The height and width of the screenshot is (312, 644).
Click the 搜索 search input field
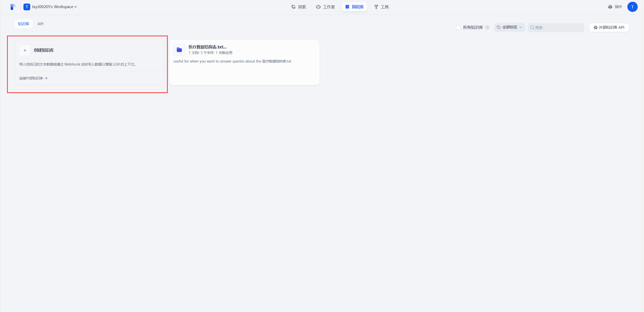[558, 27]
